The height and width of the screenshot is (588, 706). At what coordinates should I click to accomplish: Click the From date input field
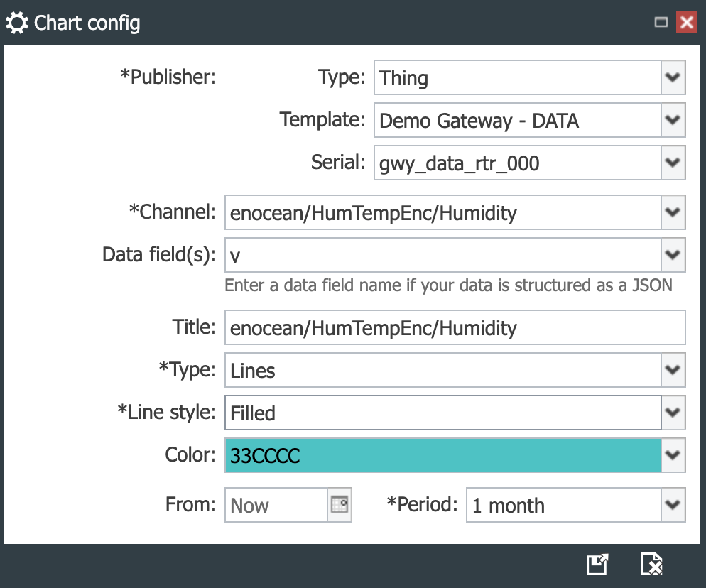(276, 505)
